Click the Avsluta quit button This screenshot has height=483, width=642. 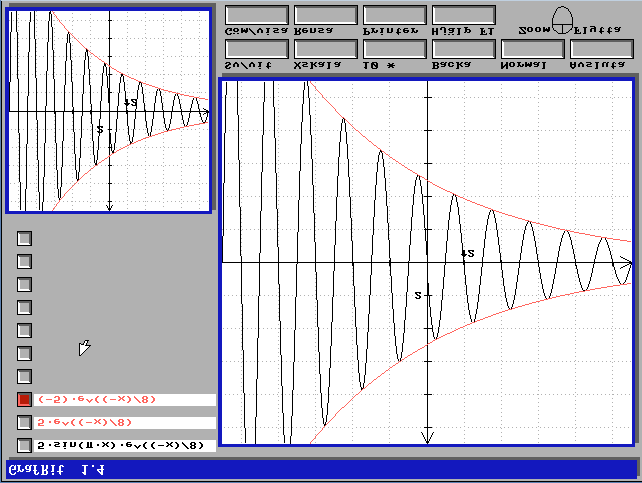602,50
